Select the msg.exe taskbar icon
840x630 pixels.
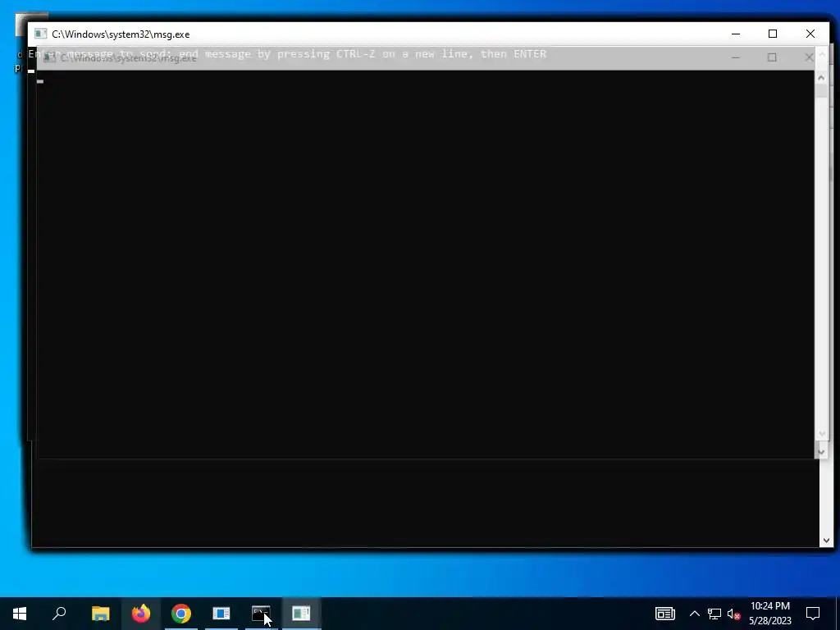click(x=301, y=614)
